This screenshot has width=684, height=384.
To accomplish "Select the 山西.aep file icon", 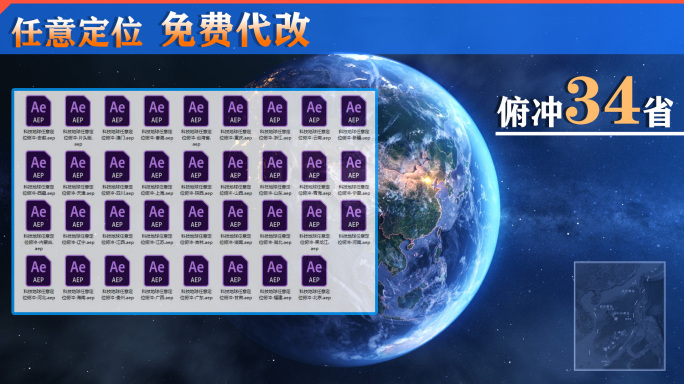I will (236, 167).
